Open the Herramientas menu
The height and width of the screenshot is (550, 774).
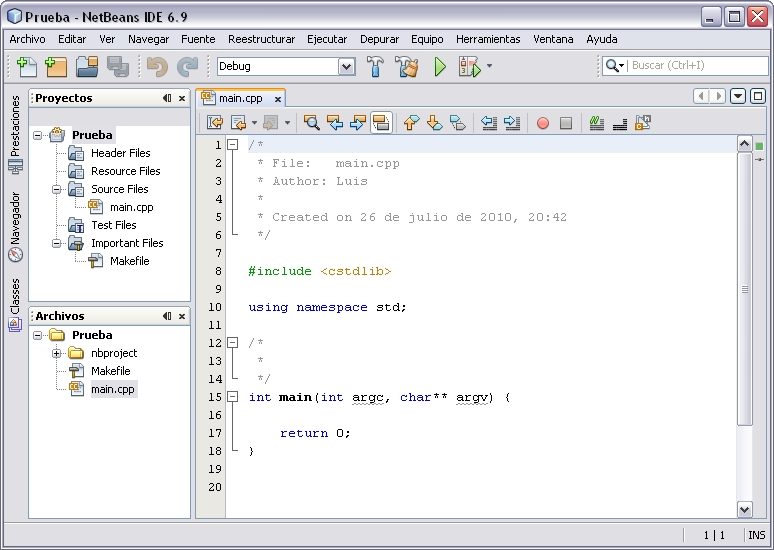pos(488,39)
